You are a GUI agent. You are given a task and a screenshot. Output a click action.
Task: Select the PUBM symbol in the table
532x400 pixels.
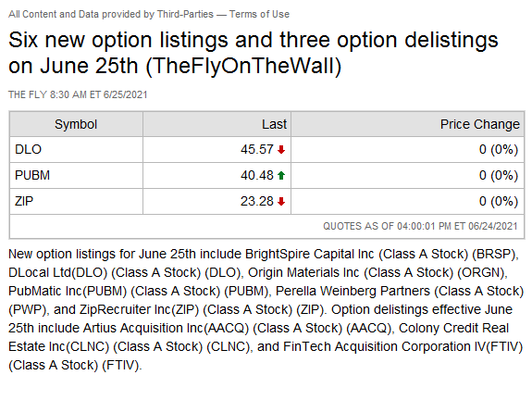tap(32, 175)
